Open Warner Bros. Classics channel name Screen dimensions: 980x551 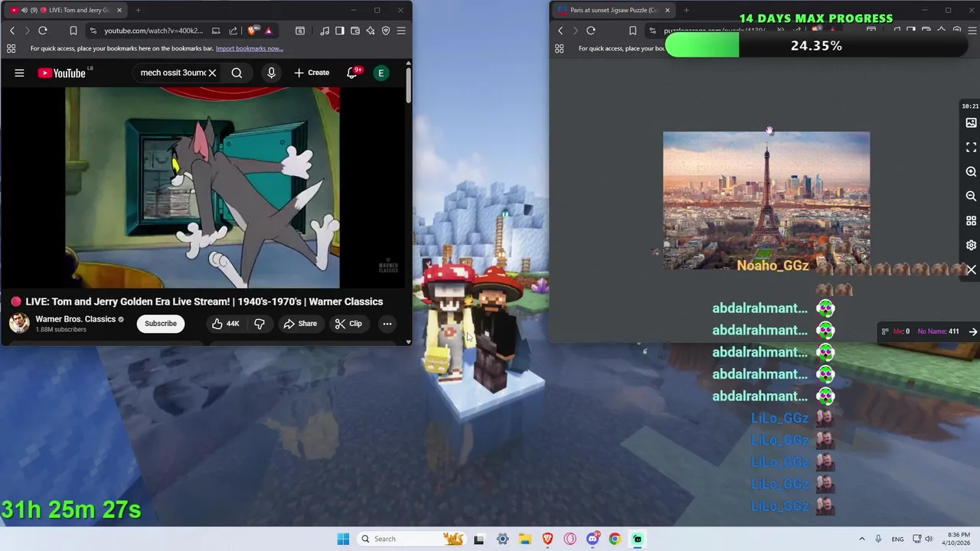click(75, 319)
